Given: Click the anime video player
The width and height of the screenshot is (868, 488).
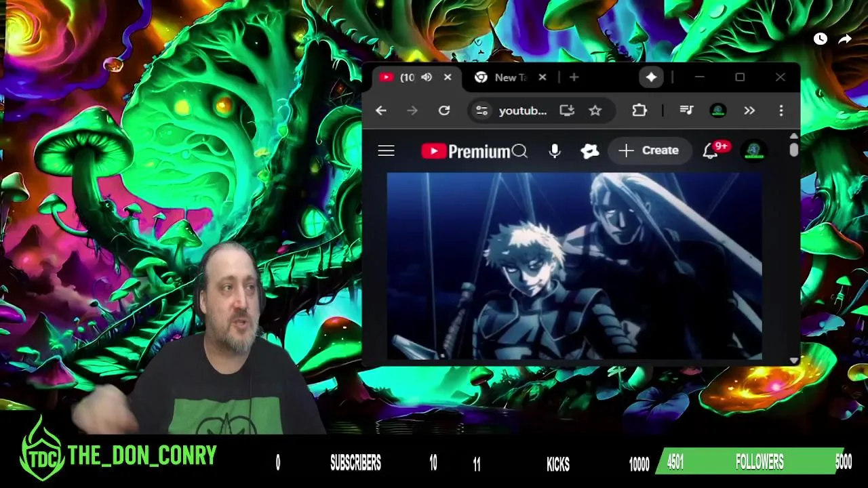Looking at the screenshot, I should [574, 266].
